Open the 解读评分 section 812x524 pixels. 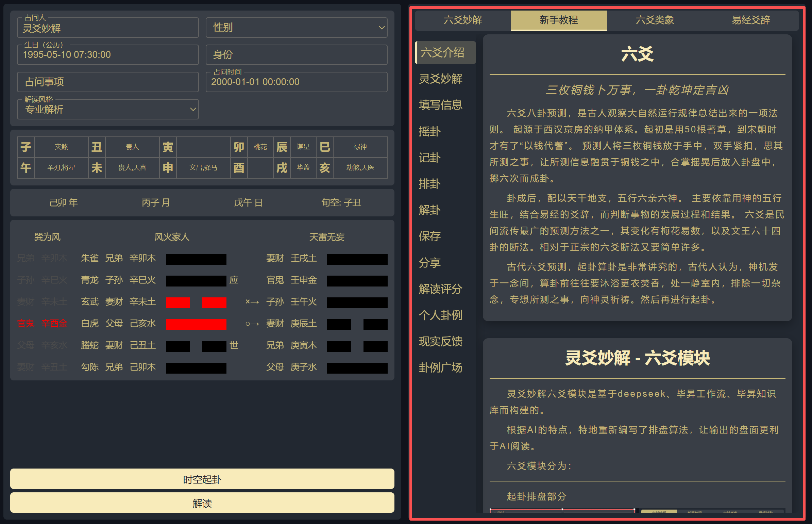[x=440, y=289]
